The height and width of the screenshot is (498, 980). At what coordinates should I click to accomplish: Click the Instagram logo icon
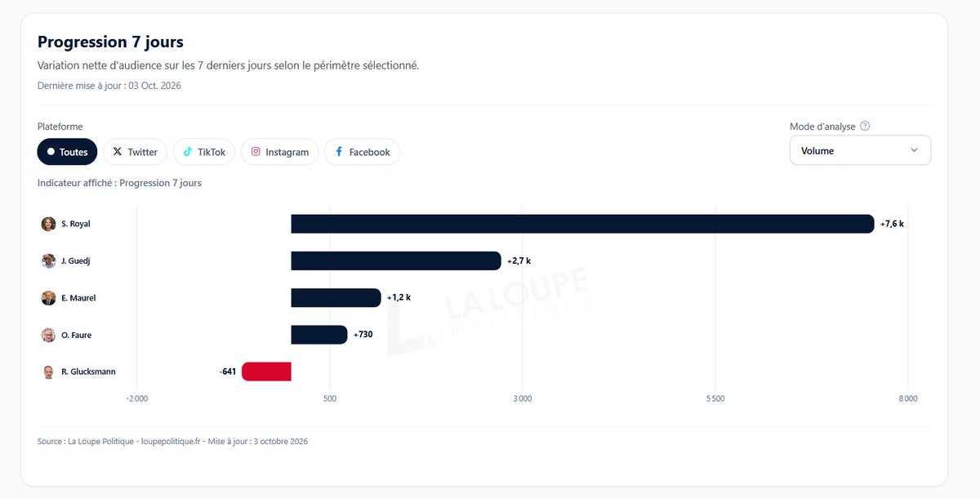(256, 152)
